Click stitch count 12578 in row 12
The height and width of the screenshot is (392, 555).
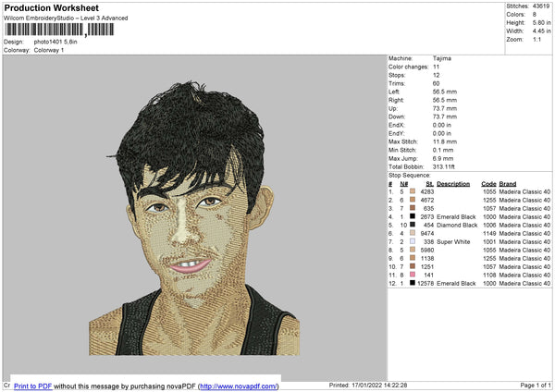pyautogui.click(x=425, y=284)
